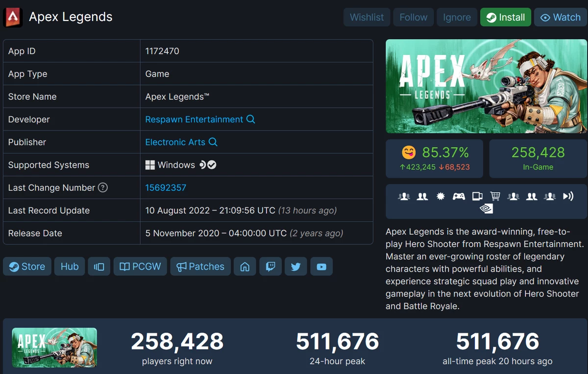Click the trading cards feature icon
Viewport: 588px width, 374px height.
(477, 196)
